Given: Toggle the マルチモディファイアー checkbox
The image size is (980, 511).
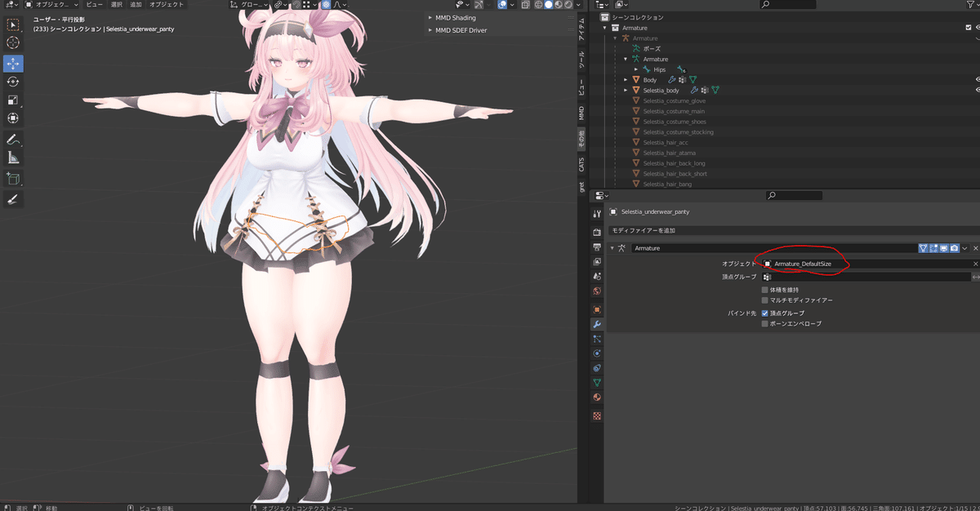Looking at the screenshot, I should 765,300.
